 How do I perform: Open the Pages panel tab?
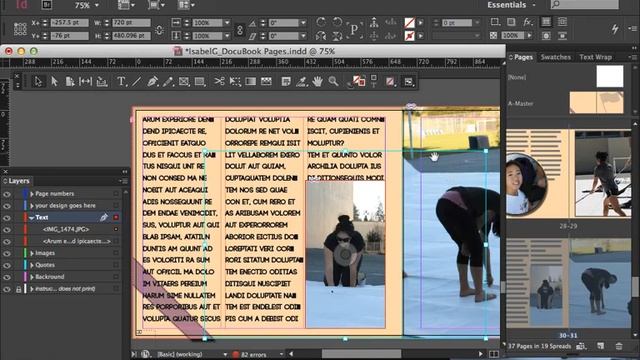coord(523,57)
